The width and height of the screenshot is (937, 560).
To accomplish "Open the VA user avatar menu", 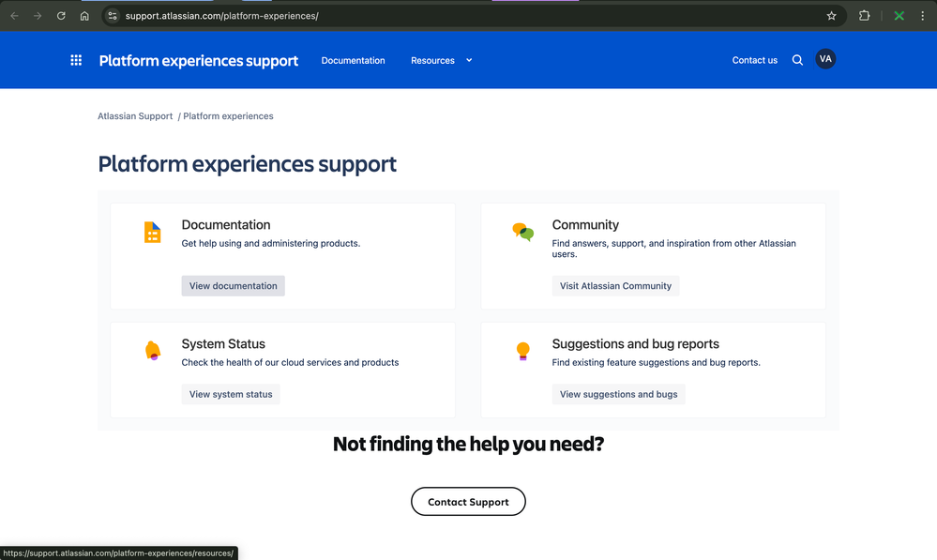I will [x=825, y=59].
